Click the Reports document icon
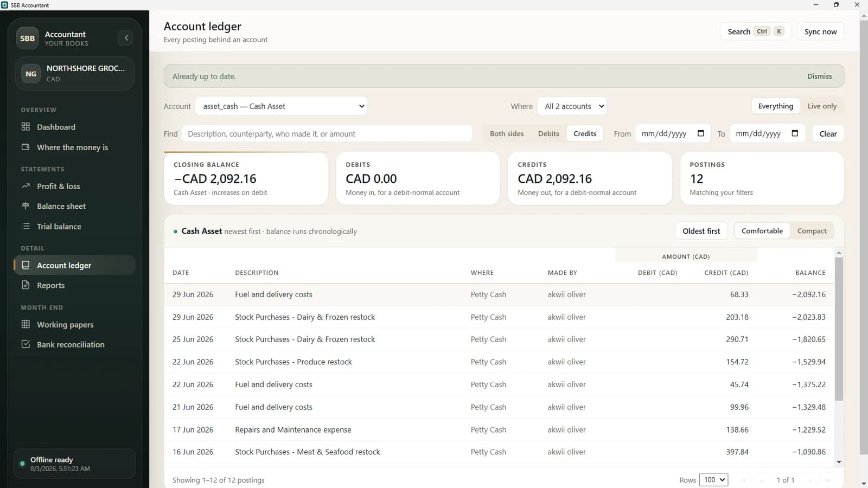 25,285
